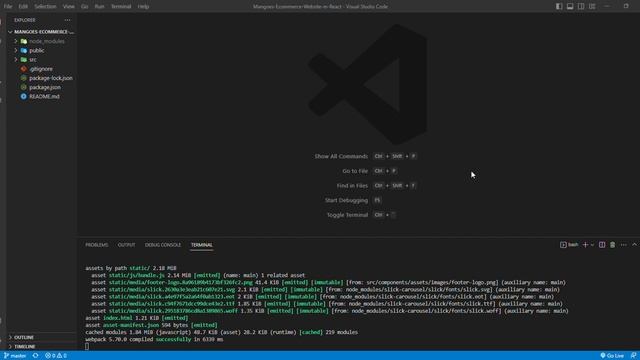Click asset-manifest.json name in terminal output
Viewport: 640px width, 360px height.
pyautogui.click(x=131, y=325)
